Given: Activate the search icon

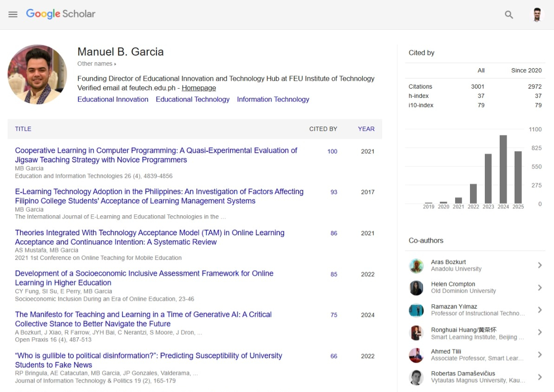Looking at the screenshot, I should tap(508, 14).
